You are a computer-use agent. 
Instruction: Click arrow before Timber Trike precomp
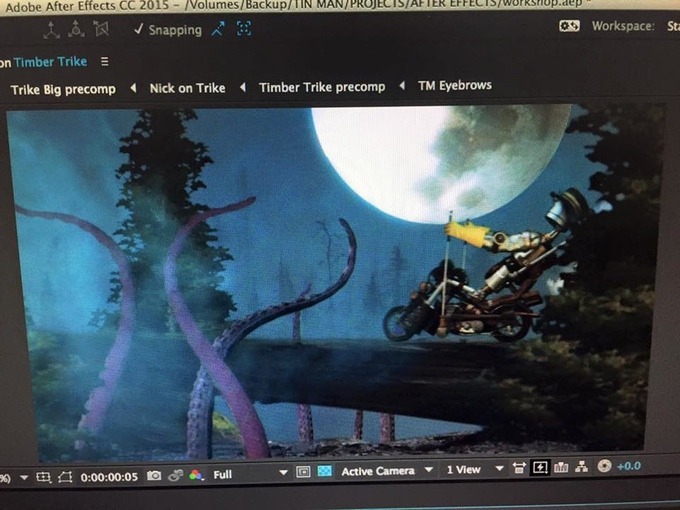[x=243, y=87]
